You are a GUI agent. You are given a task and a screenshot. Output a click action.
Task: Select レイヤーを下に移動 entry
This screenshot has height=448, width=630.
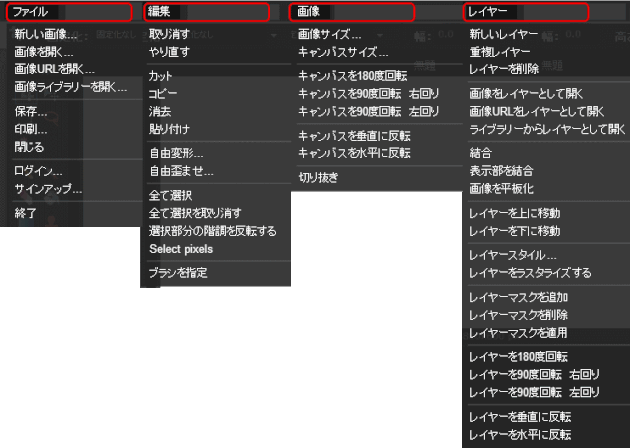pos(515,231)
